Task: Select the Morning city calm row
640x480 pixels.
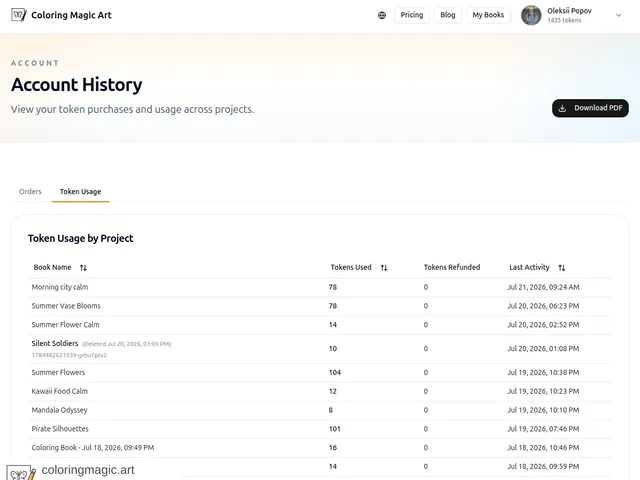Action: pyautogui.click(x=320, y=287)
